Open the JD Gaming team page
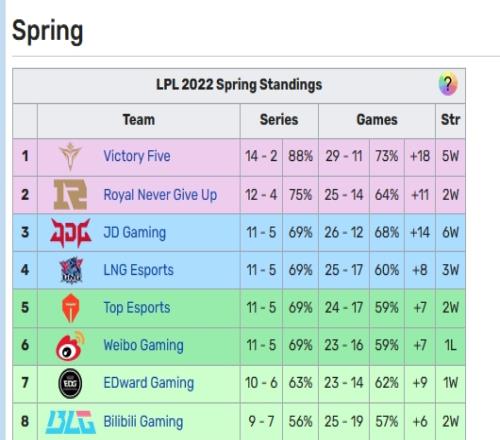The width and height of the screenshot is (500, 440). pos(134,233)
